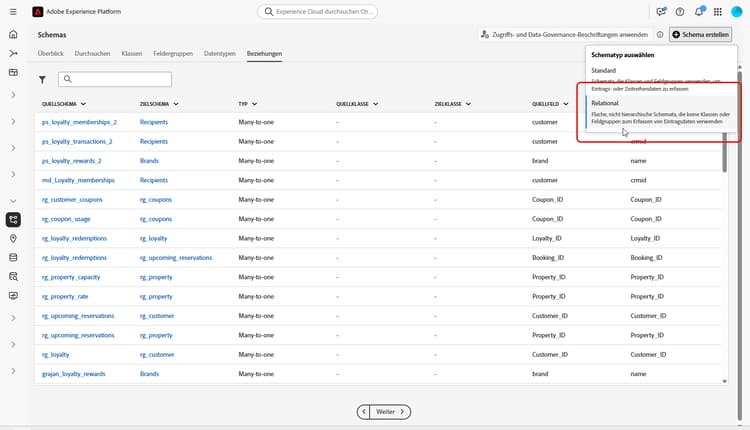750x430 pixels.
Task: Open the location pin icon in sidebar
Action: [13, 238]
